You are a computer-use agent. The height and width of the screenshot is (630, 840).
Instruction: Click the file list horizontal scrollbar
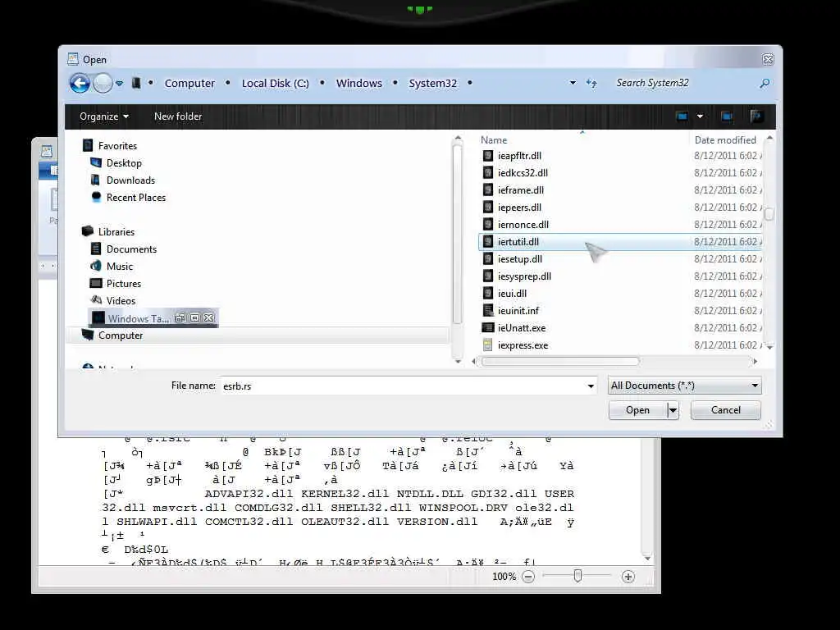(x=560, y=362)
